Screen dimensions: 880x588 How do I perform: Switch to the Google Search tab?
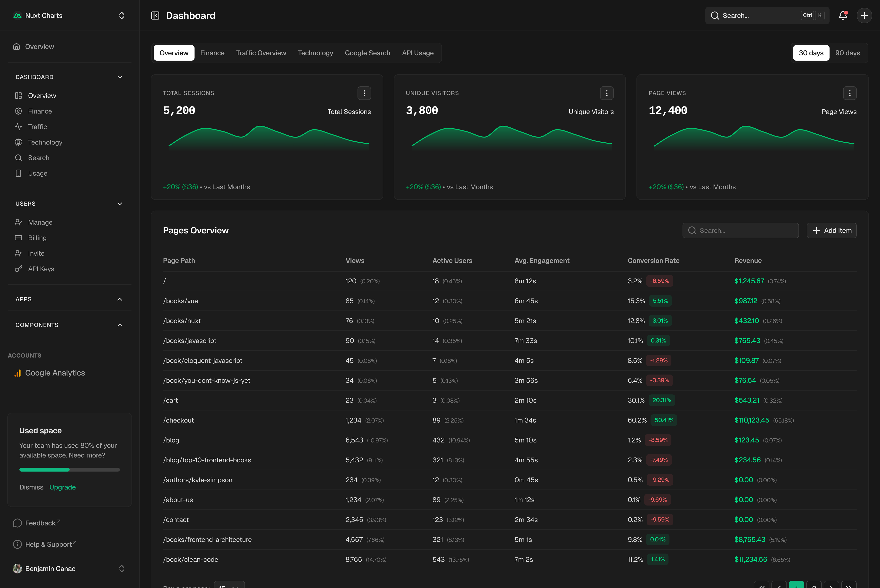tap(367, 53)
